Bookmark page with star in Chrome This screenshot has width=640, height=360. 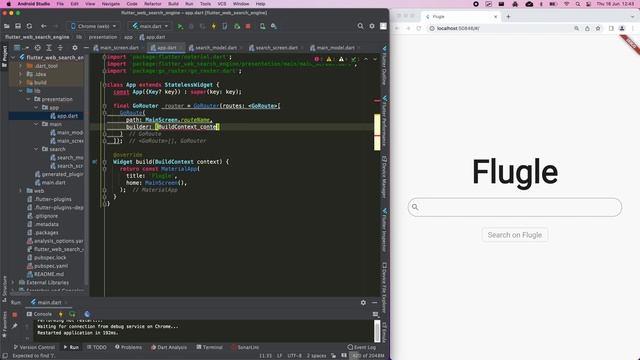[598, 29]
